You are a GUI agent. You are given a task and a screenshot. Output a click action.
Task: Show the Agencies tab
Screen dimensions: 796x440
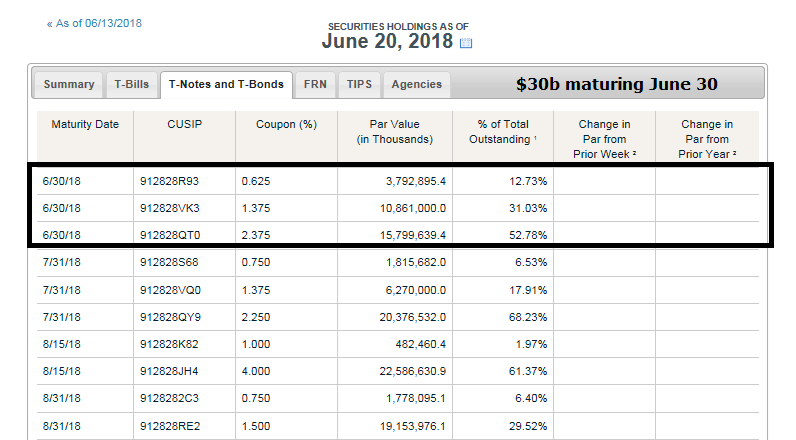pos(415,85)
